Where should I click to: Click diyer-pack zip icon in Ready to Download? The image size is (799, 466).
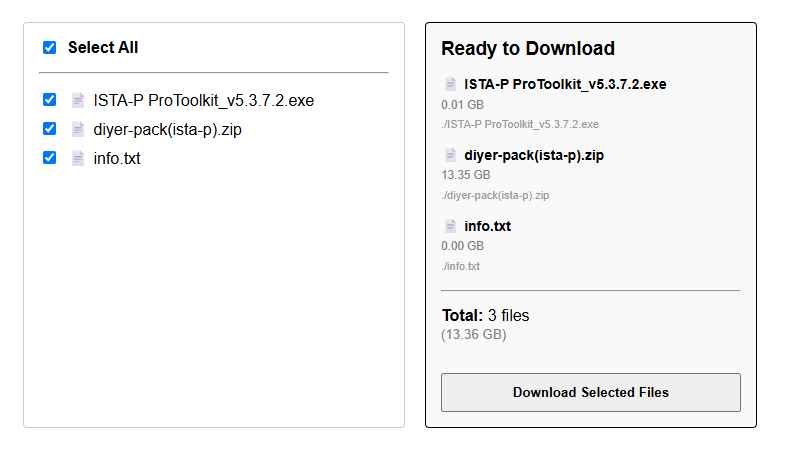tap(450, 155)
